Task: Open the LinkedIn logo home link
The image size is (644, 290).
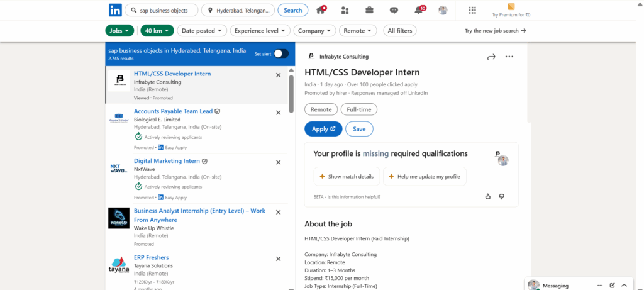Action: tap(115, 10)
